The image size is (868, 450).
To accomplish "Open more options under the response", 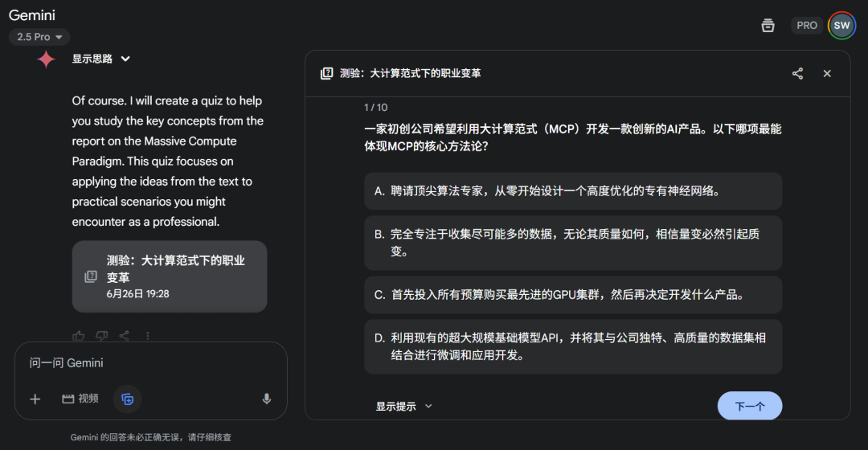I will pyautogui.click(x=147, y=336).
